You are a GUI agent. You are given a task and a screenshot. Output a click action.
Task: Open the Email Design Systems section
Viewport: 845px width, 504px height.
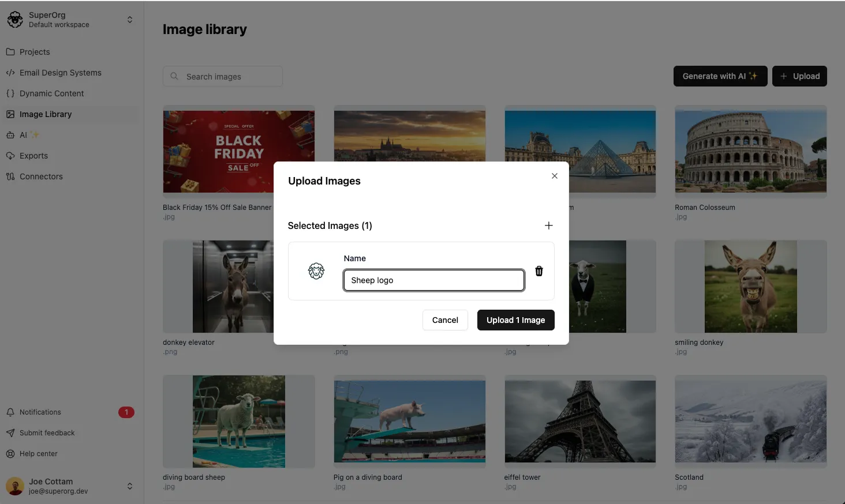coord(60,73)
